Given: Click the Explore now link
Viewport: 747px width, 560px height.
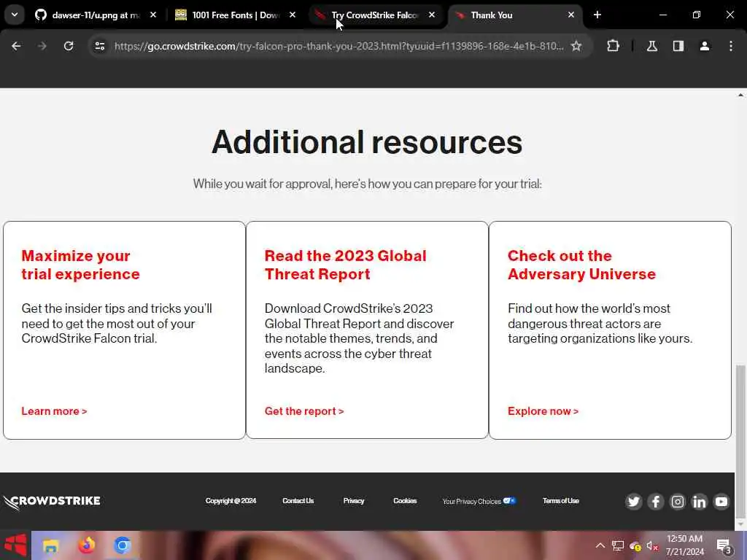Looking at the screenshot, I should (543, 411).
